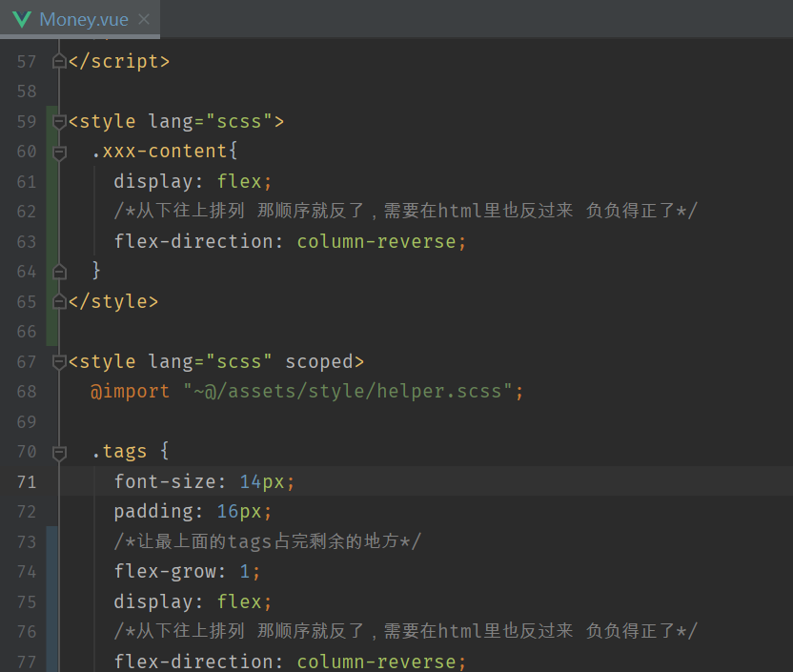Click line number 74 in the gutter
This screenshot has width=793, height=672.
coord(27,572)
